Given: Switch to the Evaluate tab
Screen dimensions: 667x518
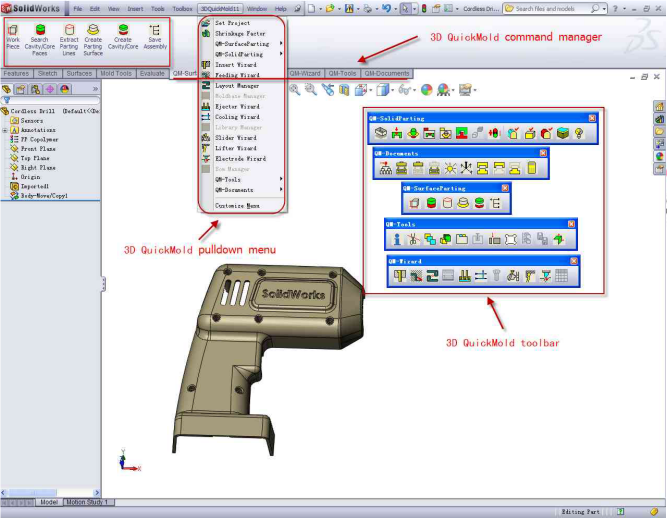Looking at the screenshot, I should (152, 74).
